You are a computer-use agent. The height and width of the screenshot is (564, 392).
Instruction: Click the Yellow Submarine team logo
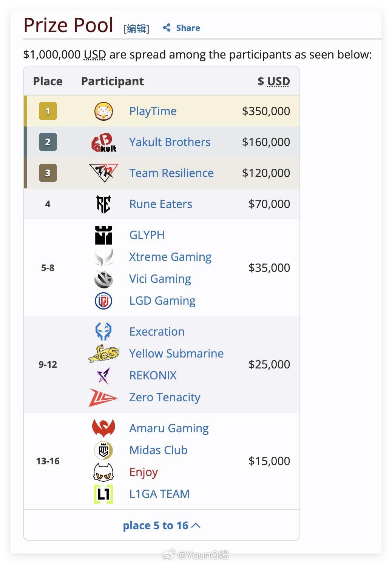(x=103, y=354)
